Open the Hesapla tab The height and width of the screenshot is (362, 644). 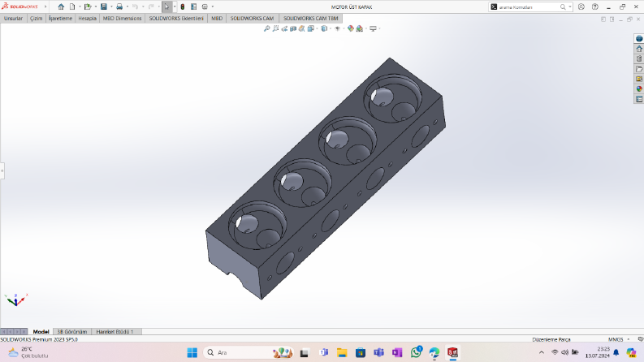(x=87, y=19)
